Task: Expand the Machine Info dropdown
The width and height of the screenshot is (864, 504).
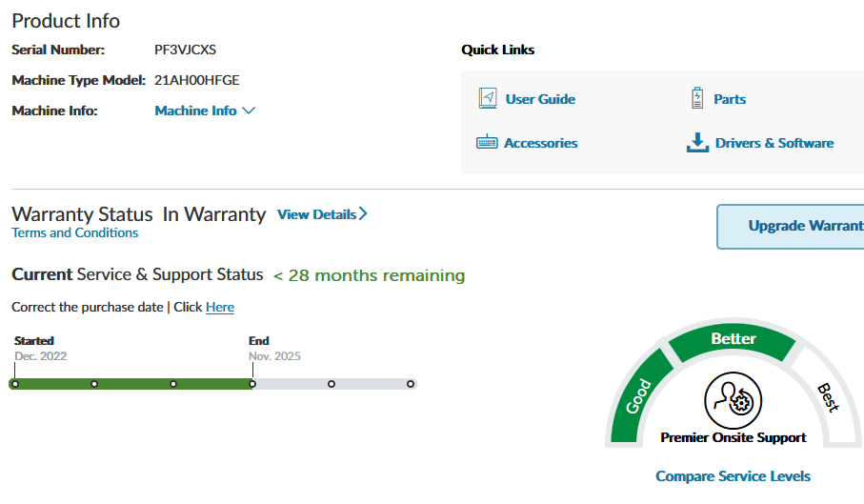Action: [x=205, y=111]
